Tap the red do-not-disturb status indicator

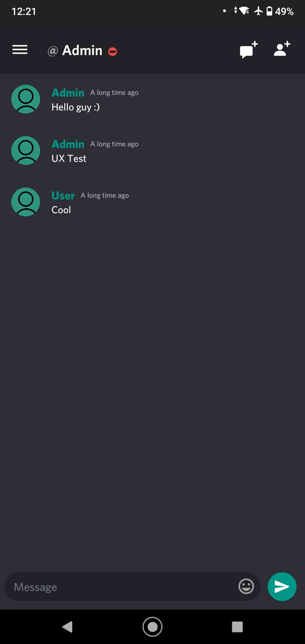(113, 52)
